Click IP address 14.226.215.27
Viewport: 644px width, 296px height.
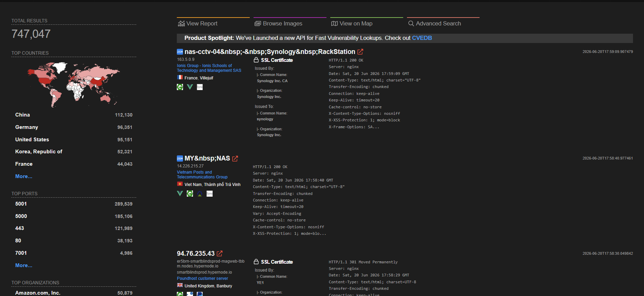(190, 166)
